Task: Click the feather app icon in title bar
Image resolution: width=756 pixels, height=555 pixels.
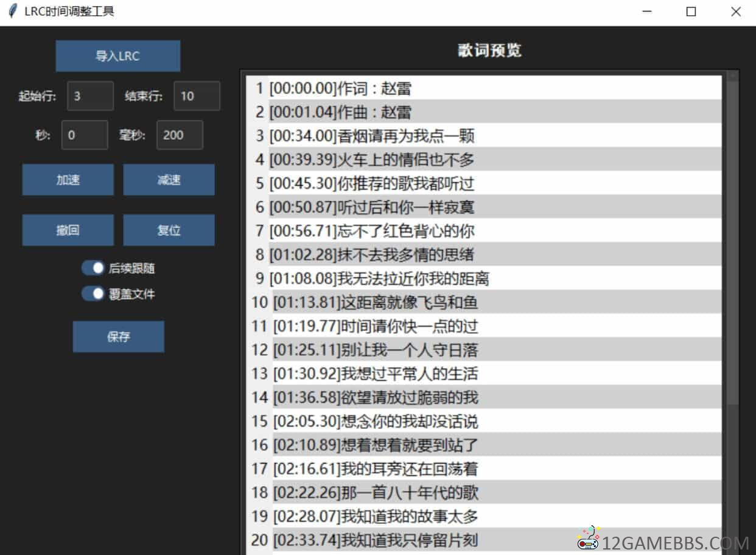Action: pos(13,12)
